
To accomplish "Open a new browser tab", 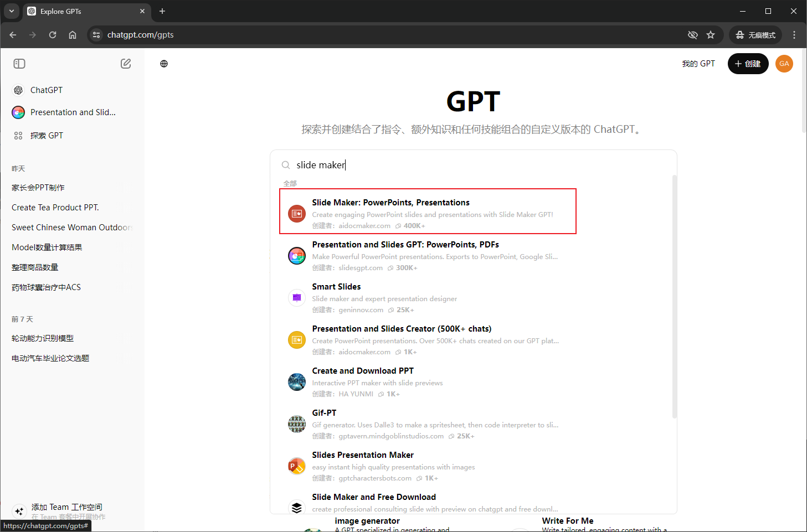I will coord(162,11).
